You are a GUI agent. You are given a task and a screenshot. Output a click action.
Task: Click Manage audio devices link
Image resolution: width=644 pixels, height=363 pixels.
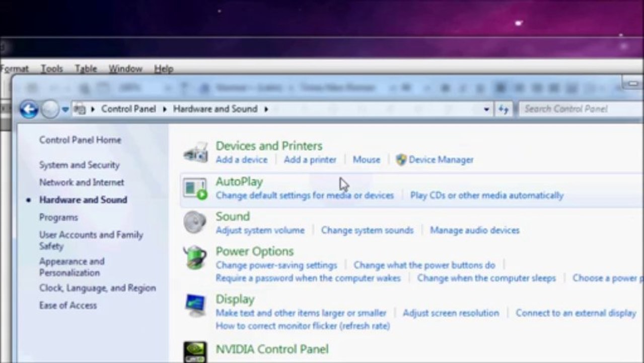tap(475, 230)
